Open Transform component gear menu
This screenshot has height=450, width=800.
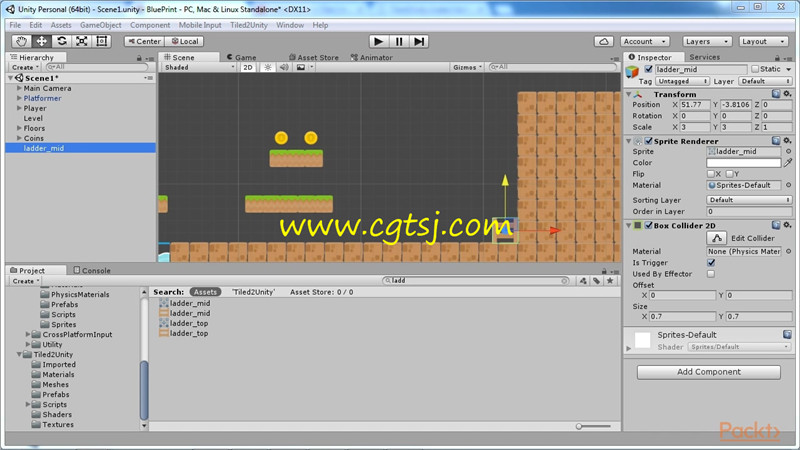(x=788, y=94)
